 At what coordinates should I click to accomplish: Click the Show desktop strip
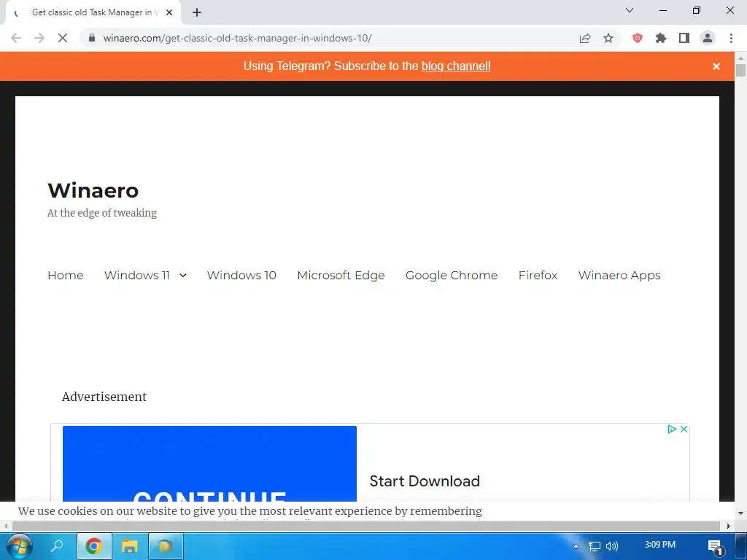[741, 546]
